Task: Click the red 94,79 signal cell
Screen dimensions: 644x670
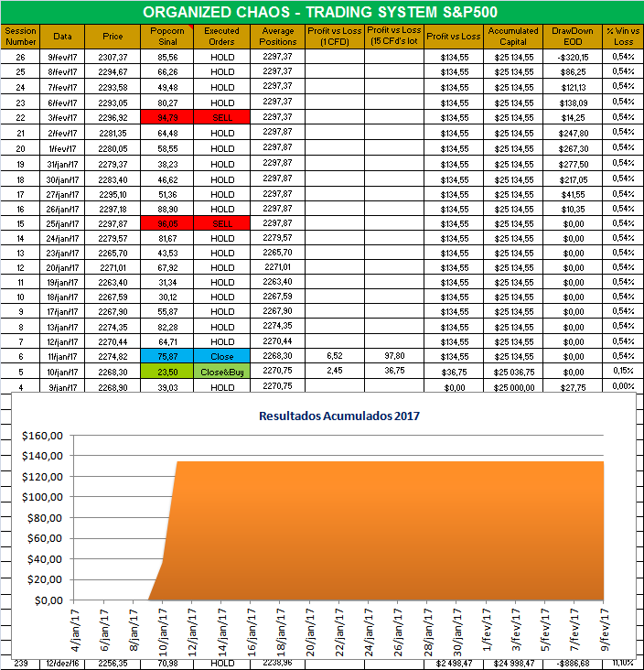Action: coord(167,117)
